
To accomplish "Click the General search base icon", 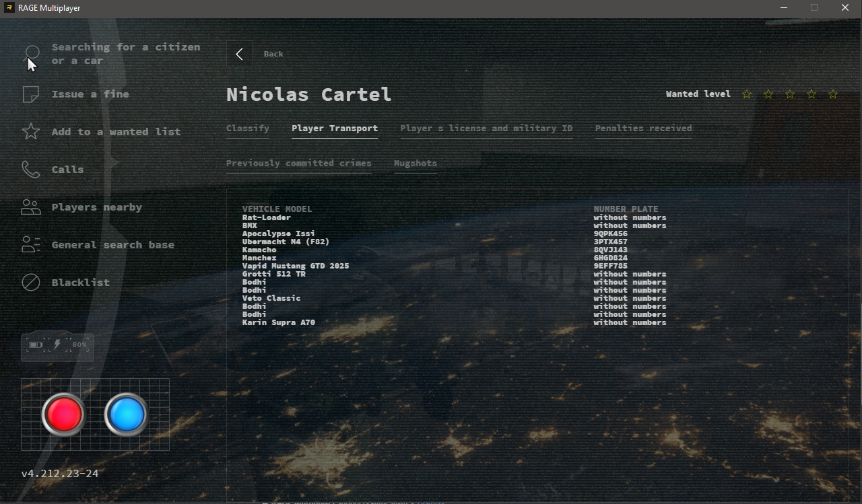I will click(31, 245).
